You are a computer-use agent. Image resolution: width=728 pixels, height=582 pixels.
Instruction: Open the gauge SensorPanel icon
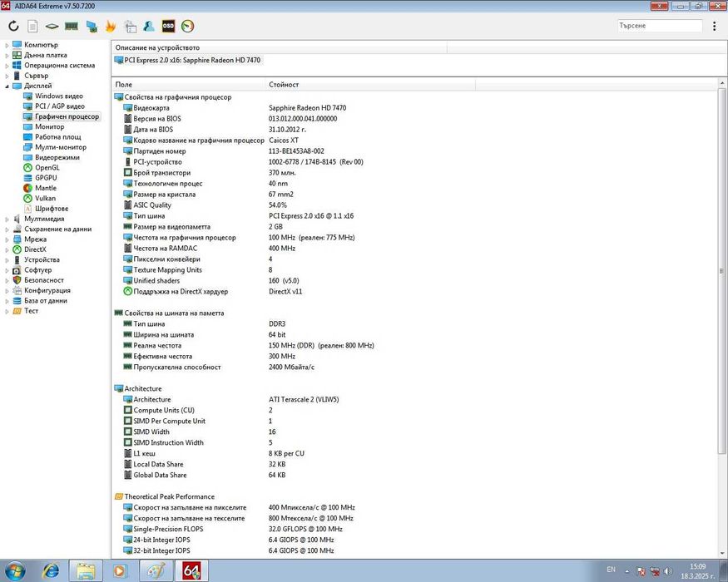click(187, 27)
